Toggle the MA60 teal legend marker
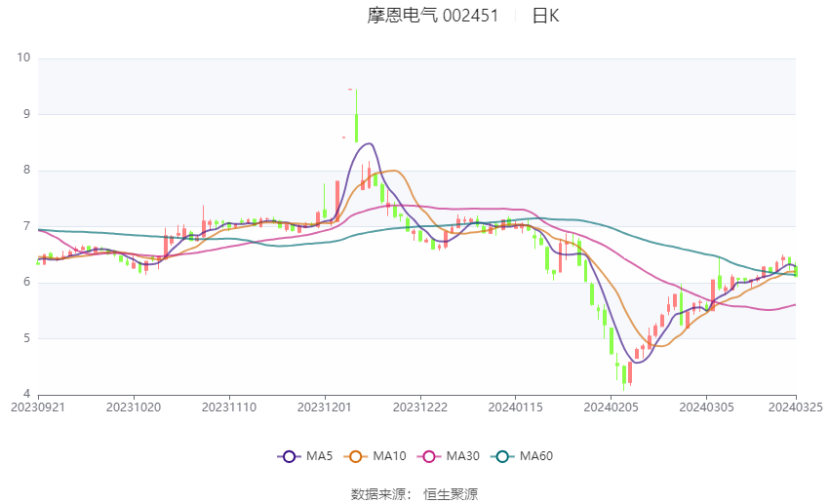 tap(503, 456)
